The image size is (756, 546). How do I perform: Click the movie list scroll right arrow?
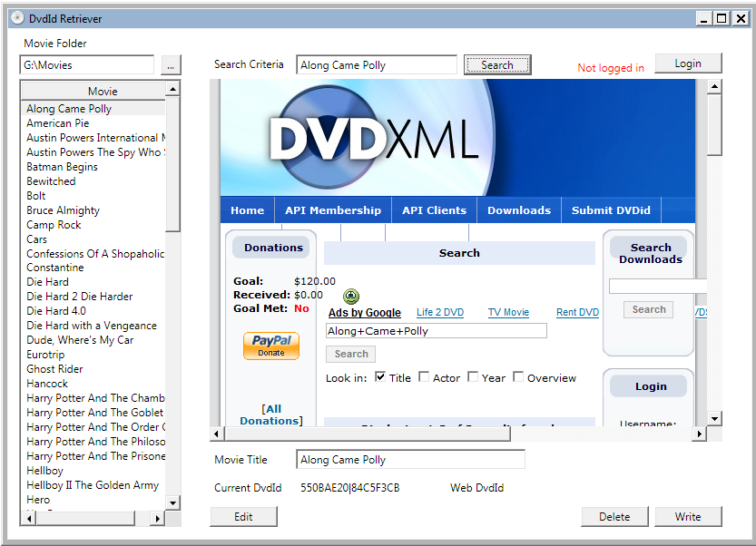[157, 519]
